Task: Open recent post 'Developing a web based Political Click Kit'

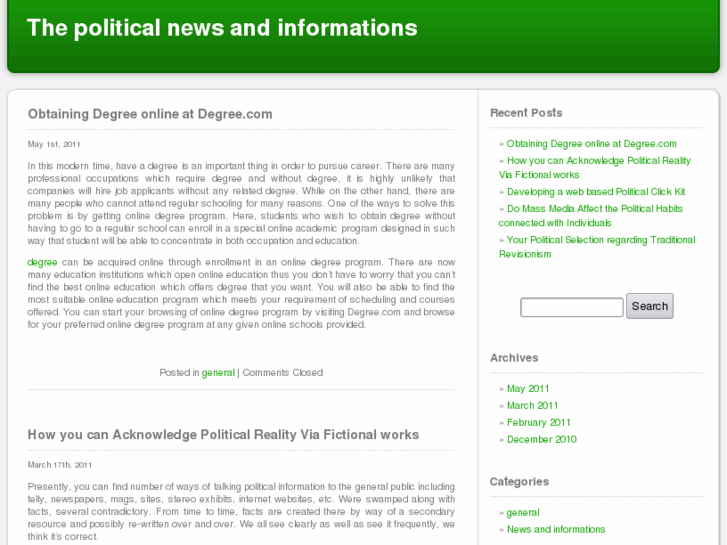Action: (596, 192)
